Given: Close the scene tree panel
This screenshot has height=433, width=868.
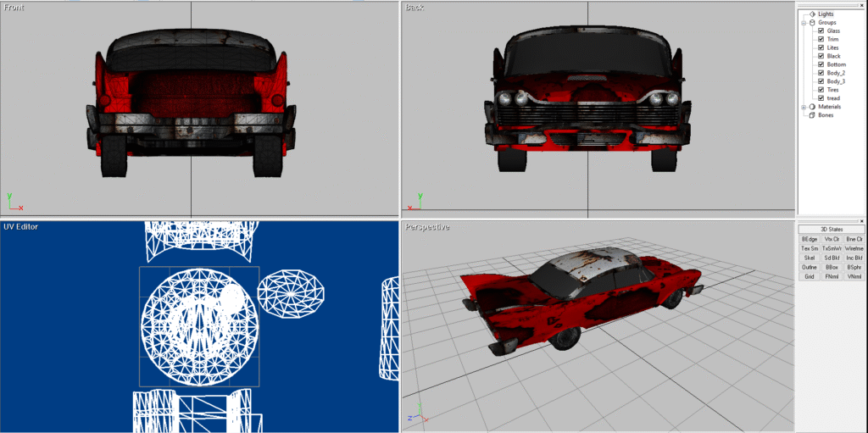Looking at the screenshot, I should tap(863, 3).
